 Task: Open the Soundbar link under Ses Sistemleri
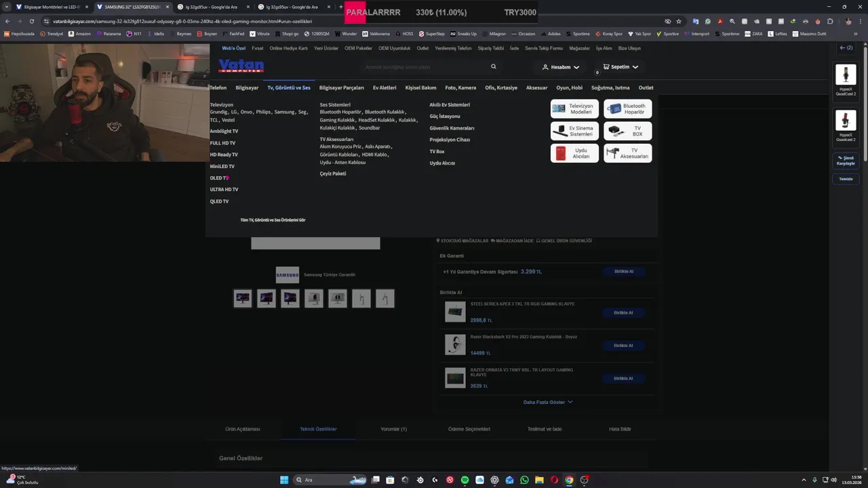370,127
